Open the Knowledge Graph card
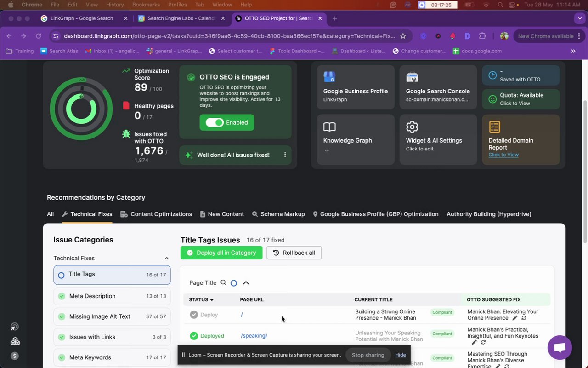Image resolution: width=588 pixels, height=368 pixels. (x=356, y=139)
